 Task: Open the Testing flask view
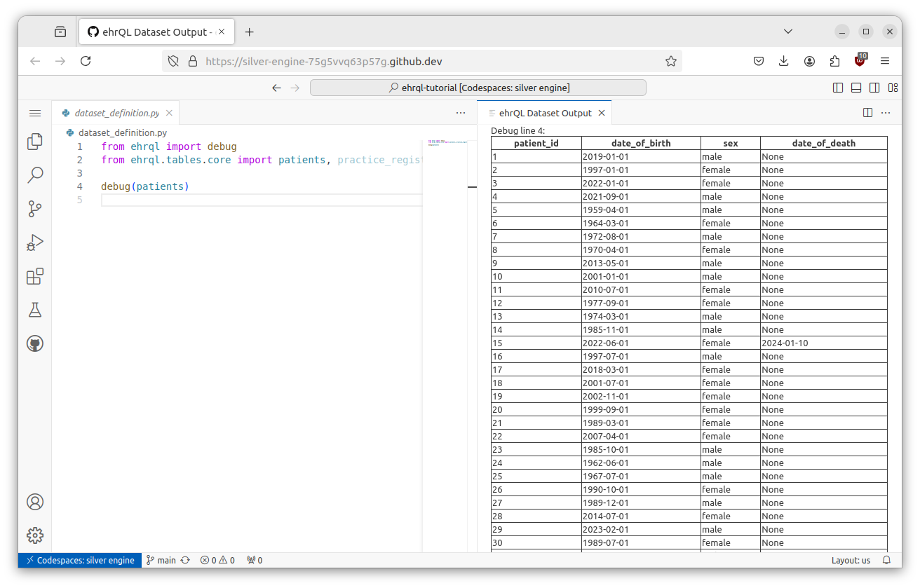35,310
